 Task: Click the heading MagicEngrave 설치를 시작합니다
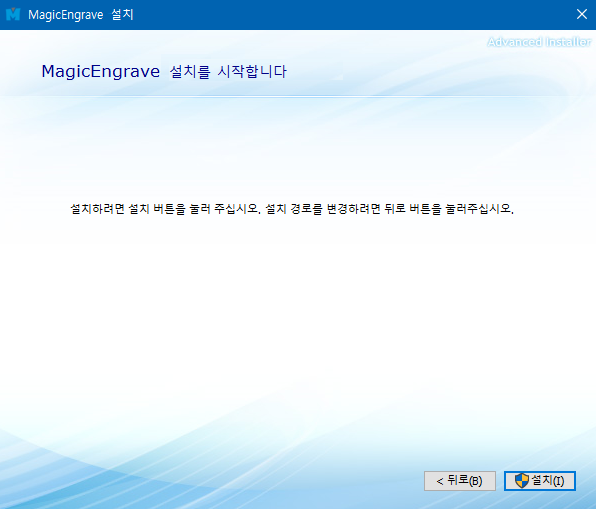[164, 71]
